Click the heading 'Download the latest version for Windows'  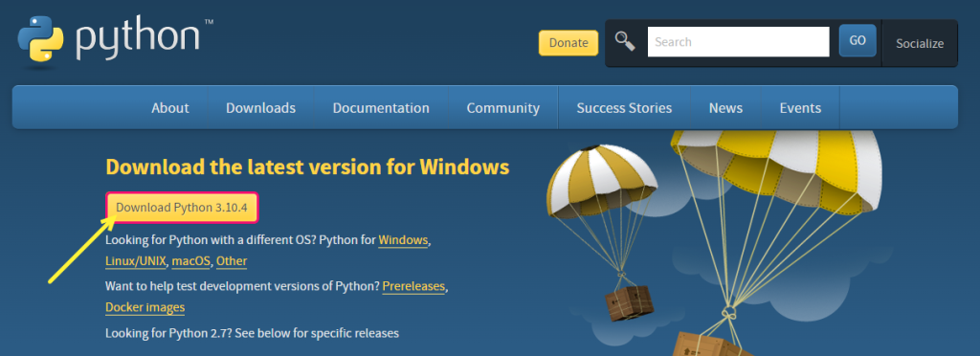click(307, 167)
